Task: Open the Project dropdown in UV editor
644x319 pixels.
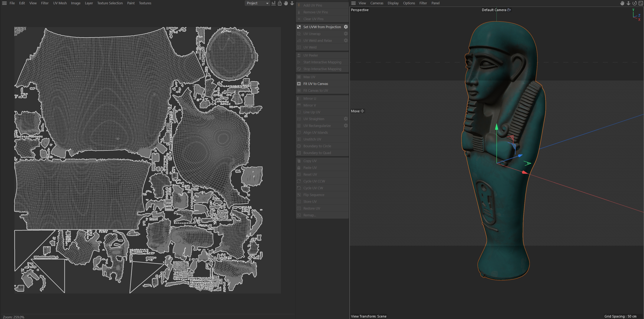Action: (257, 3)
